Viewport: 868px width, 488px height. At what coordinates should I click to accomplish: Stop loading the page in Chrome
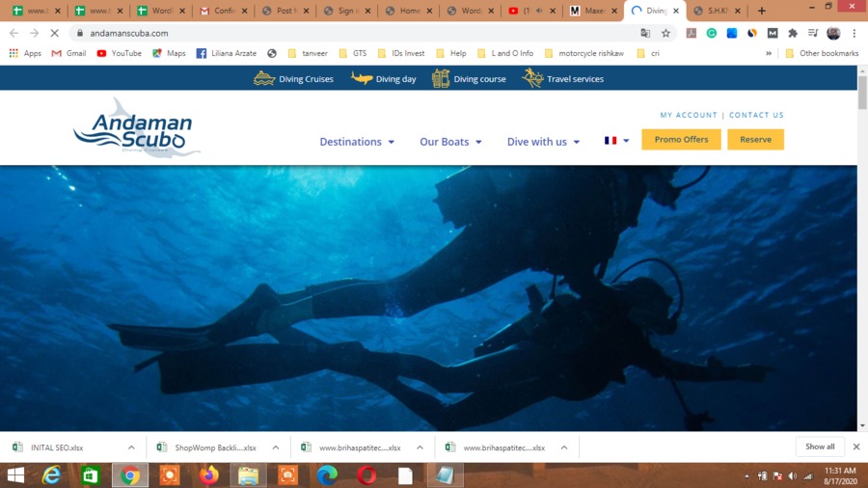click(54, 33)
